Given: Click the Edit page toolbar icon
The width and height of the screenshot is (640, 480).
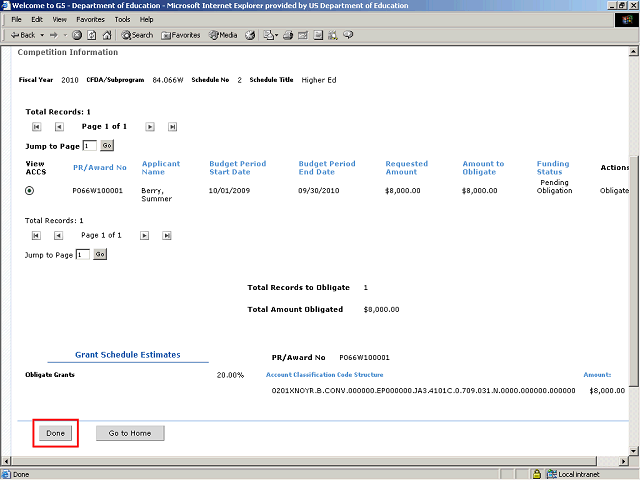Looking at the screenshot, I should coord(303,35).
